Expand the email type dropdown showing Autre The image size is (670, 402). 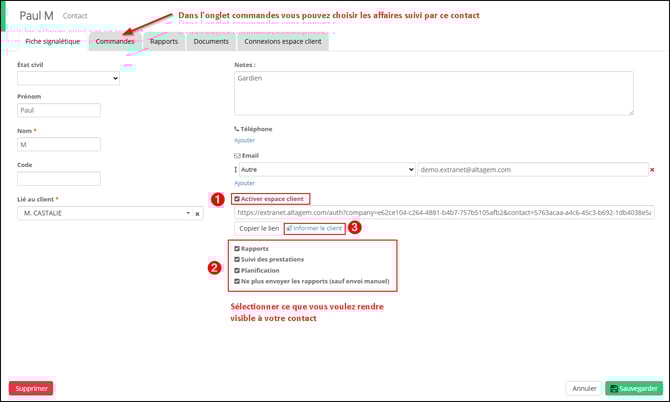[327, 170]
